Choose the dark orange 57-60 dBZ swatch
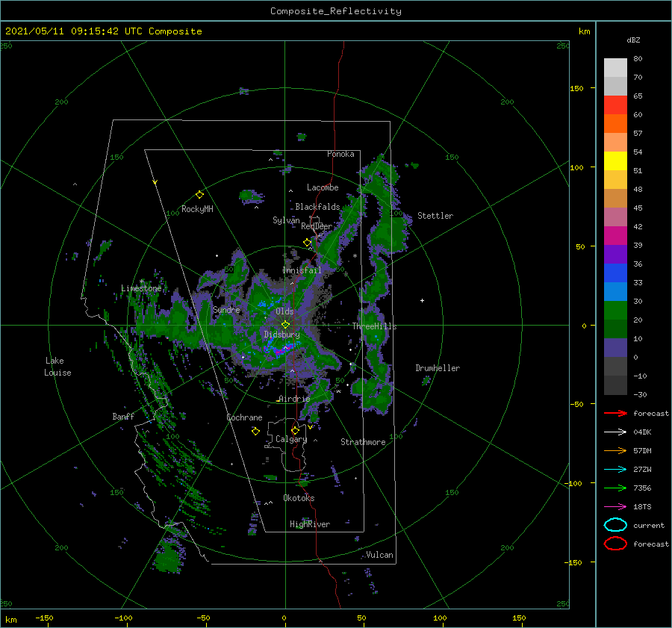 coord(615,123)
